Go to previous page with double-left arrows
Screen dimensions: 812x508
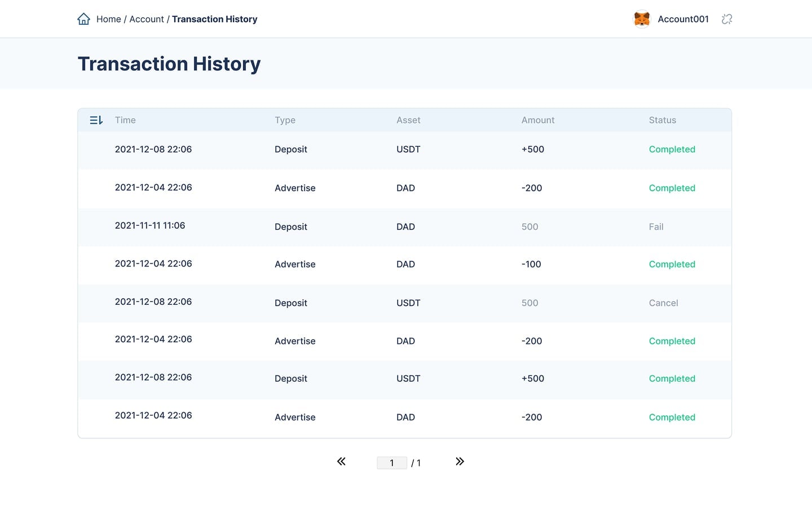[x=341, y=462]
